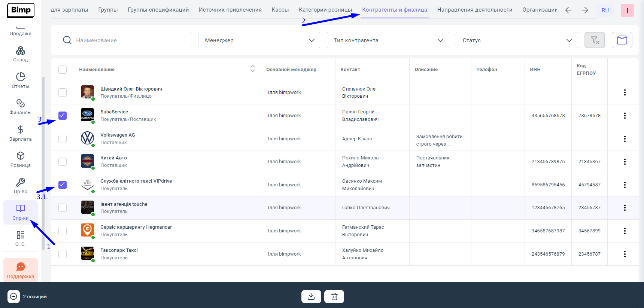Open the Зарплата salary section

click(20, 133)
